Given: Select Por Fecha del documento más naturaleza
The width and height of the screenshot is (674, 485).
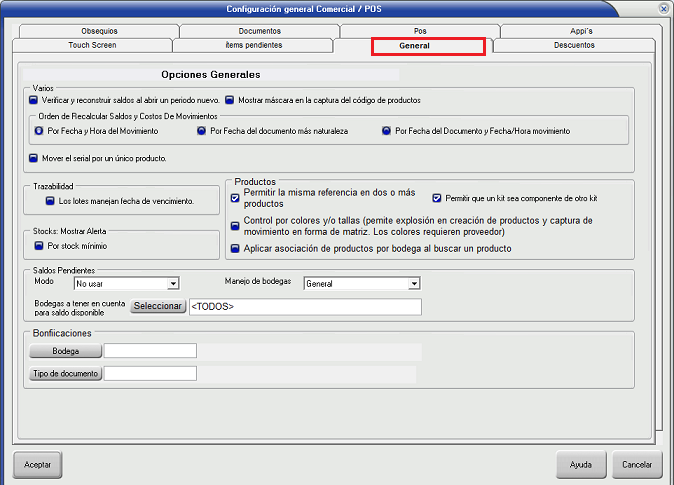Looking at the screenshot, I should [201, 131].
